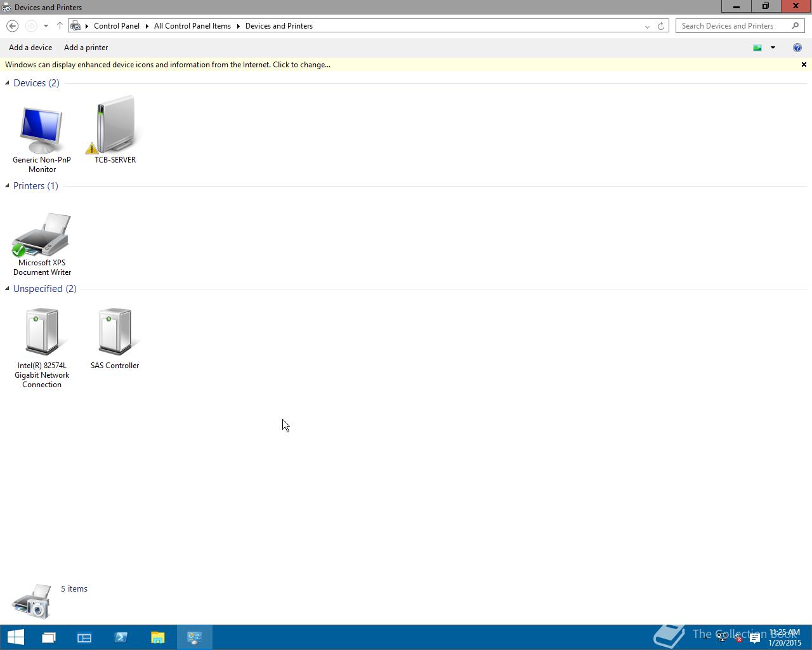The width and height of the screenshot is (812, 650).
Task: Open Windows PowerShell from the taskbar
Action: 121,637
